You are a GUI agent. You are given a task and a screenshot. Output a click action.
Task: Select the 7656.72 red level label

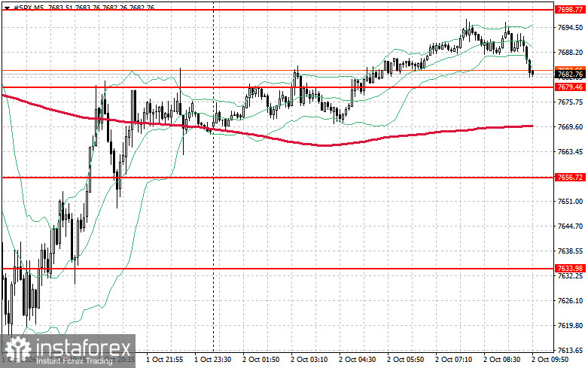tap(570, 178)
